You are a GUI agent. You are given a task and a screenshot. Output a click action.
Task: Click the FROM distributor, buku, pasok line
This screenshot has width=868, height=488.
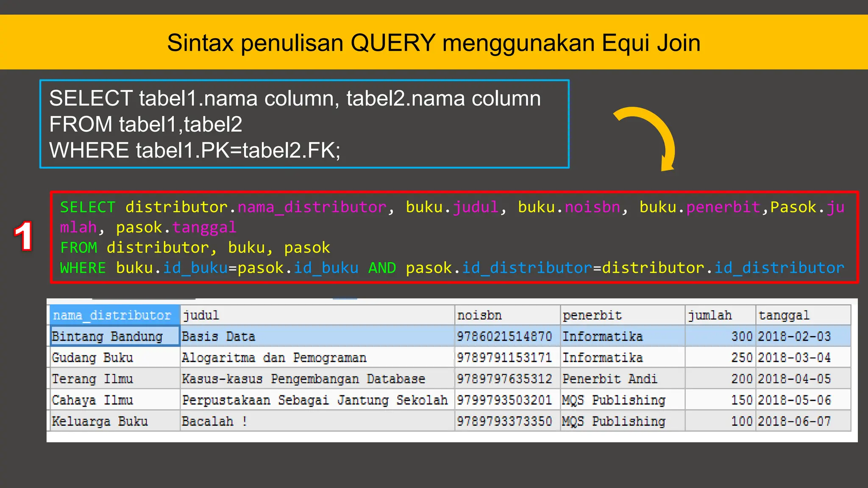pos(195,247)
